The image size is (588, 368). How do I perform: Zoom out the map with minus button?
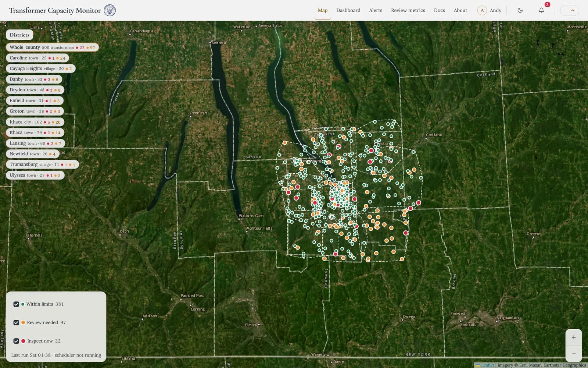(x=573, y=354)
